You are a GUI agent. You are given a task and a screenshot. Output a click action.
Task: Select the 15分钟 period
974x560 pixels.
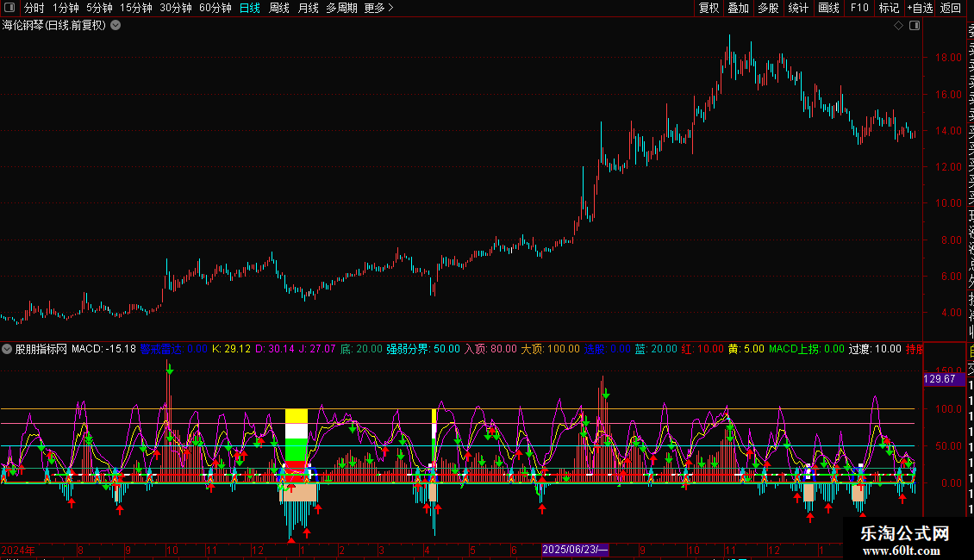coord(136,8)
